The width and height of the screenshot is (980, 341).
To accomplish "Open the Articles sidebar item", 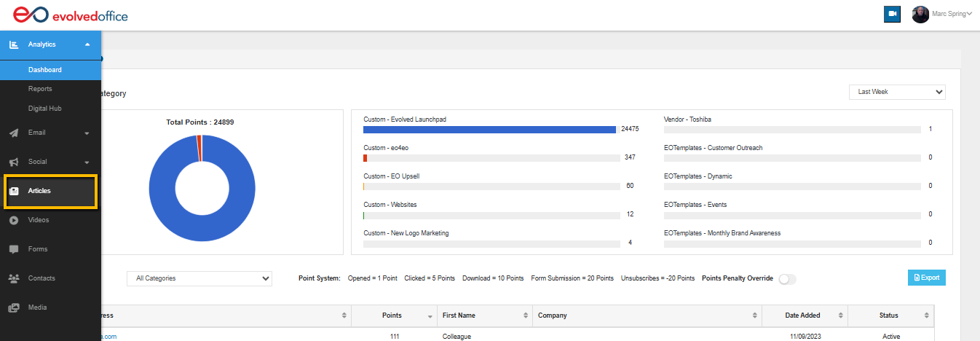I will pyautogui.click(x=50, y=191).
